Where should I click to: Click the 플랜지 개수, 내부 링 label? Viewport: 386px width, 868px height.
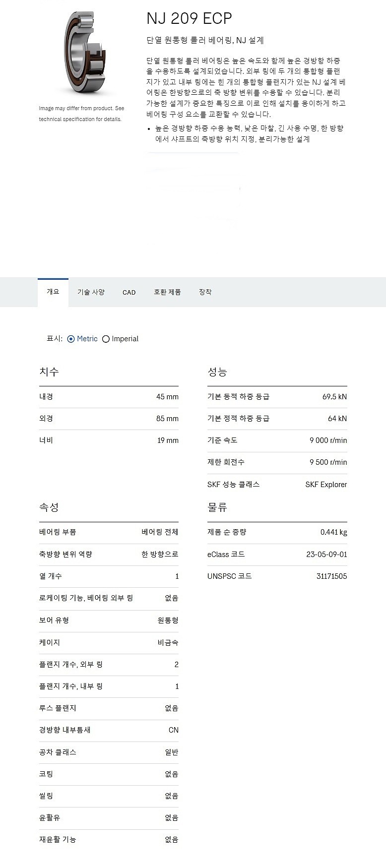(x=71, y=686)
